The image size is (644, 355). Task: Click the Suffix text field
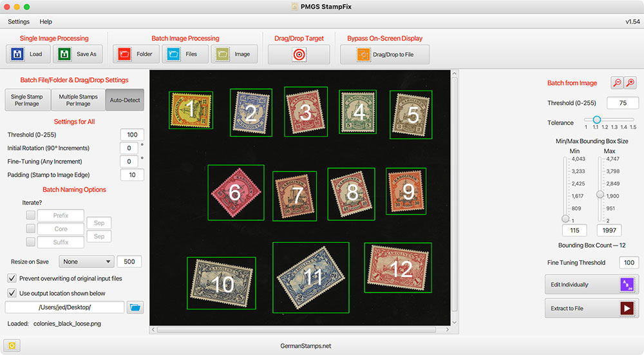coord(61,242)
